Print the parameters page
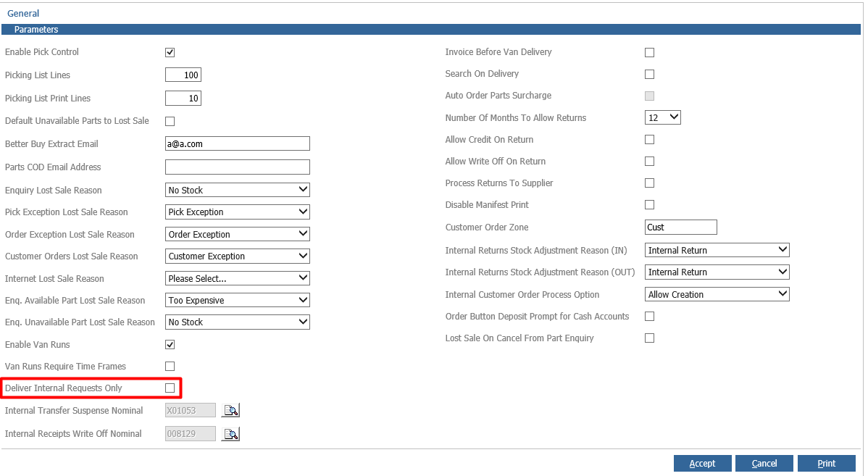The width and height of the screenshot is (868, 476). [827, 463]
